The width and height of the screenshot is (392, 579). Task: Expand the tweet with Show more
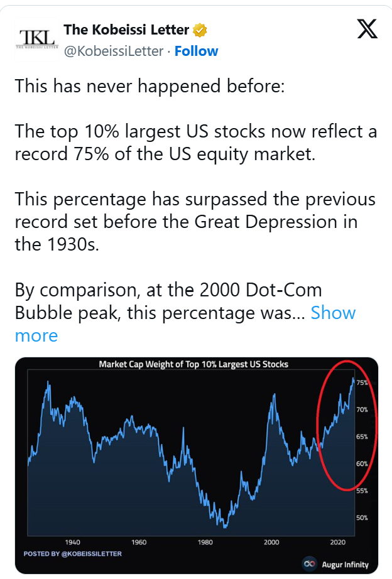(185, 324)
